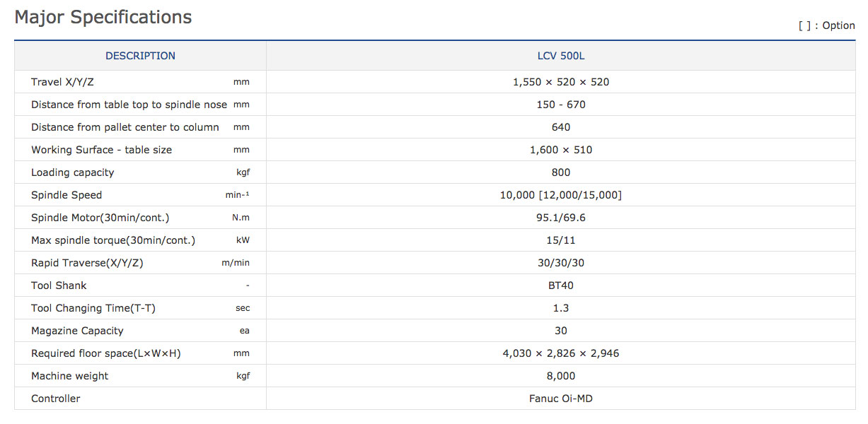Click the 1,550 × 520 × 520 travel value
The image size is (868, 424).
pos(560,82)
